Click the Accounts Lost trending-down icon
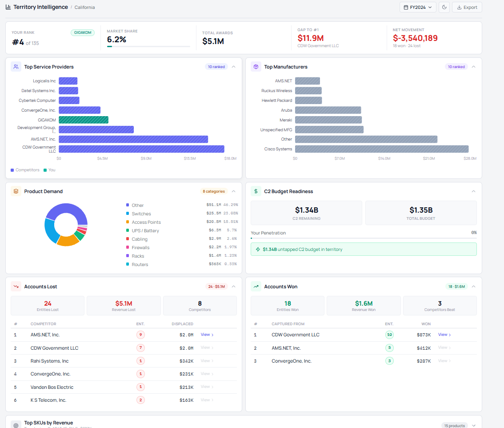 click(16, 287)
